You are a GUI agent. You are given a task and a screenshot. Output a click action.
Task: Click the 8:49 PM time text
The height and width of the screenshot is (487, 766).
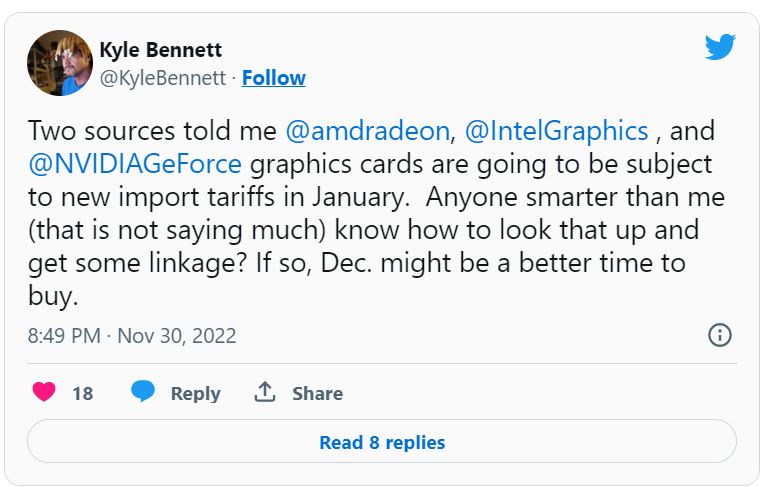tap(64, 336)
